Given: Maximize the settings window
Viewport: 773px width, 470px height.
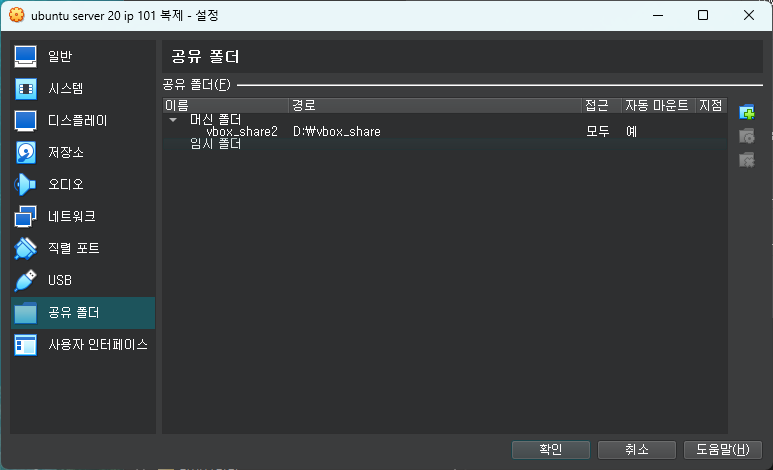Looking at the screenshot, I should [x=703, y=15].
